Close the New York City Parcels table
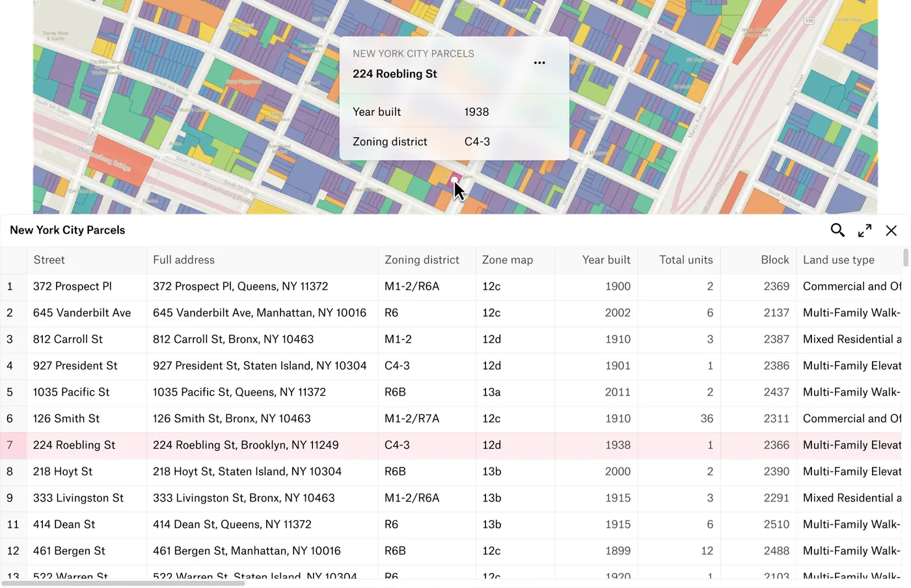Screen dimensions: 911x588 click(891, 230)
